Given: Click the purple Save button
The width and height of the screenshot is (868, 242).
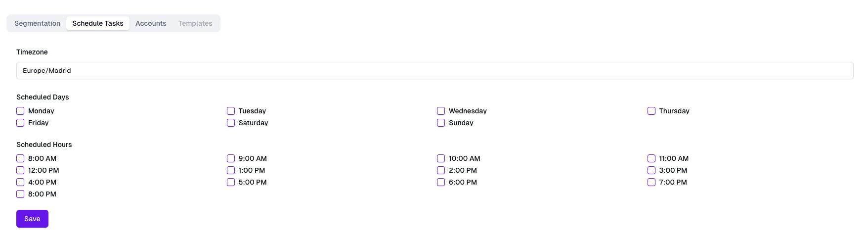Looking at the screenshot, I should click(32, 219).
